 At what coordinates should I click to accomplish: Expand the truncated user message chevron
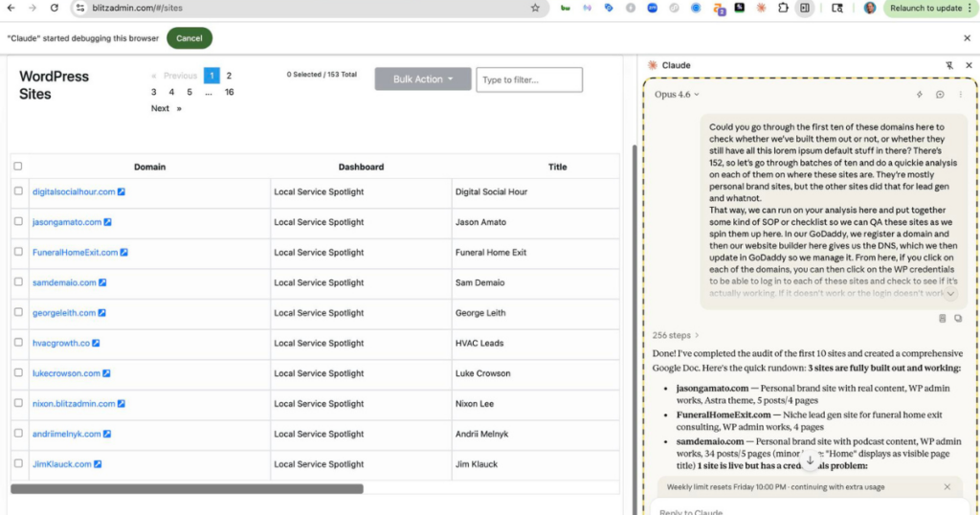coord(950,294)
